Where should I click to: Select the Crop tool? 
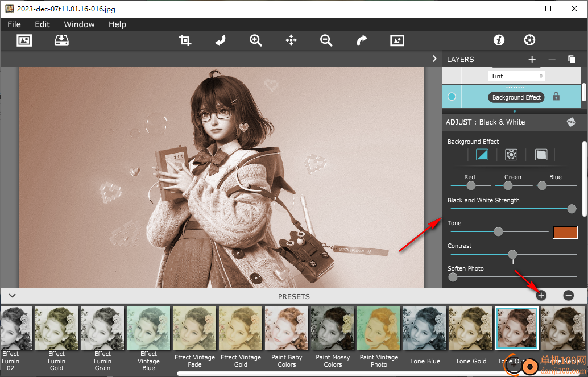click(x=185, y=40)
